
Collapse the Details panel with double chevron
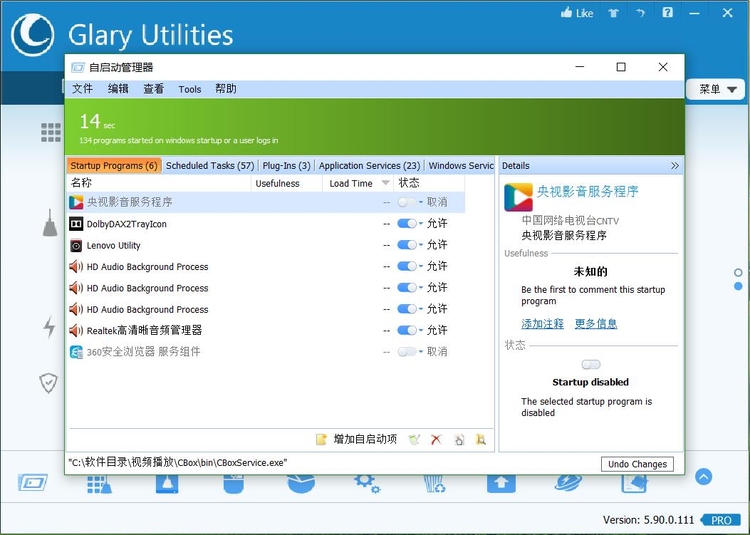[674, 166]
